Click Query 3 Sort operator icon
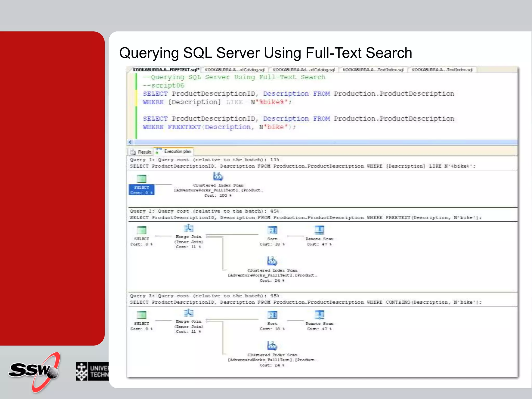This screenshot has width=532, height=399. click(x=272, y=315)
